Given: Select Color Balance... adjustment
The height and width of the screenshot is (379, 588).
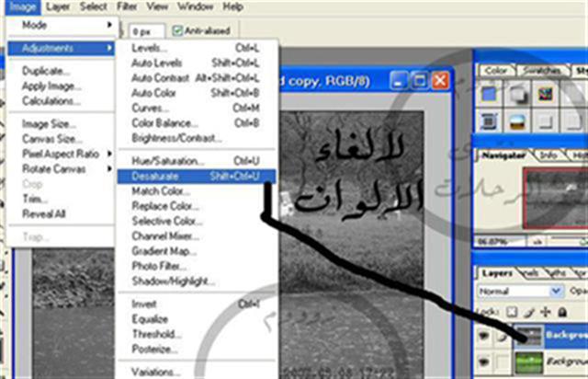Looking at the screenshot, I should pyautogui.click(x=197, y=123).
